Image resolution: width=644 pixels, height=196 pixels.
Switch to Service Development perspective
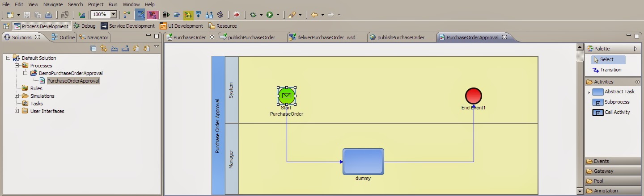point(128,26)
